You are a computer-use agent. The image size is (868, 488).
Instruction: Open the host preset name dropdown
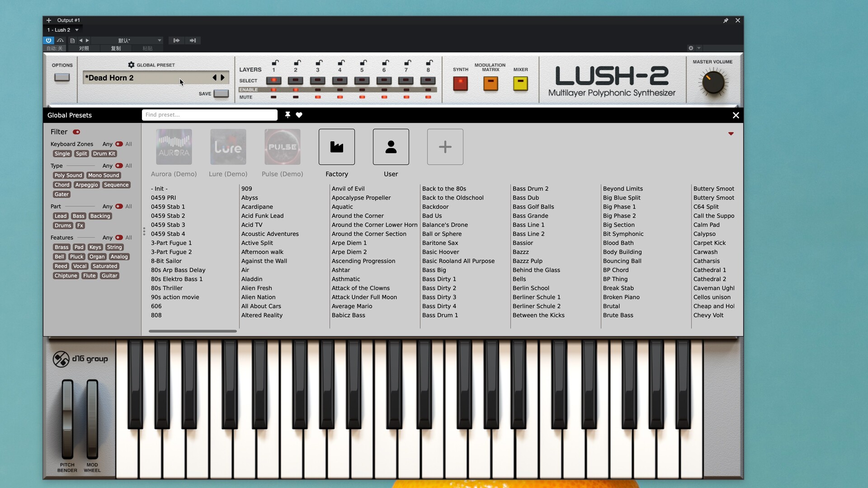(x=128, y=40)
